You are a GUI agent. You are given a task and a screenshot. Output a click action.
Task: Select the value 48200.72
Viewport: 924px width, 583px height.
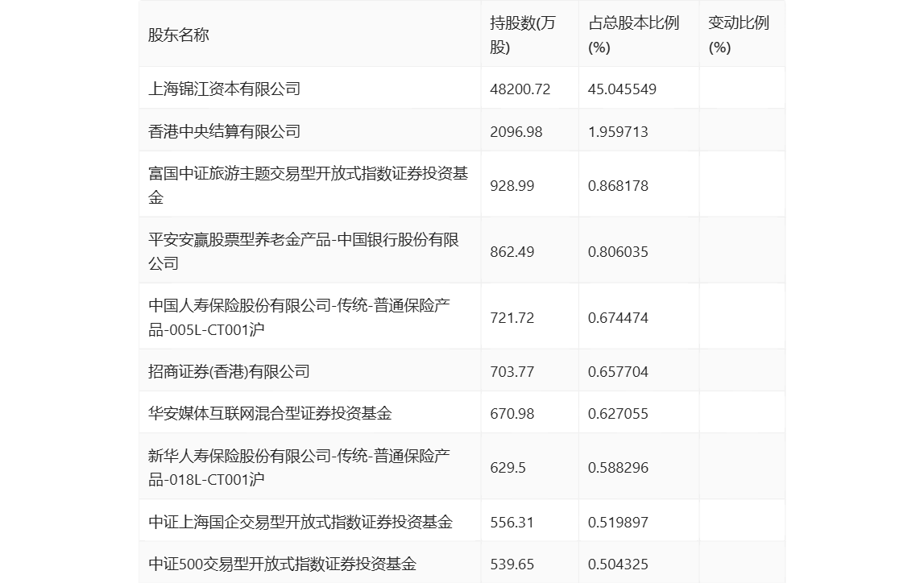[520, 89]
